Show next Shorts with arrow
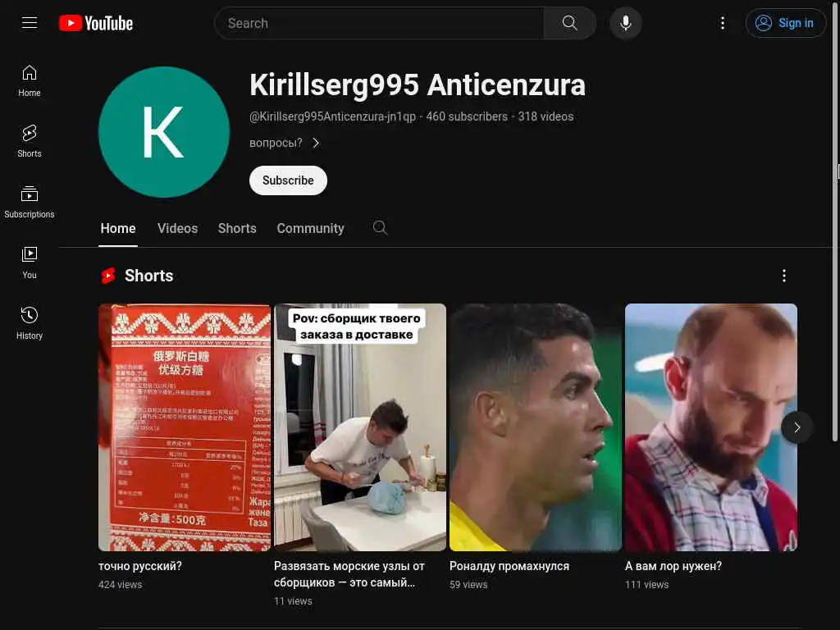The image size is (840, 630). tap(797, 427)
